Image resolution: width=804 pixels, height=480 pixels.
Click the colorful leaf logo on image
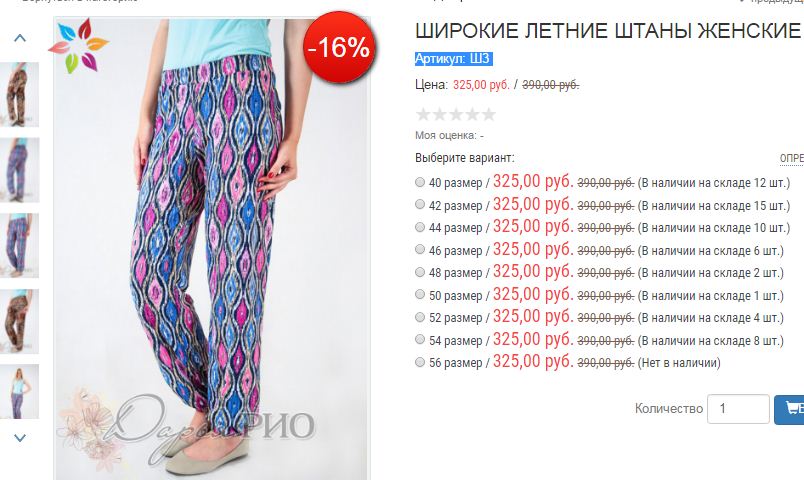(78, 45)
